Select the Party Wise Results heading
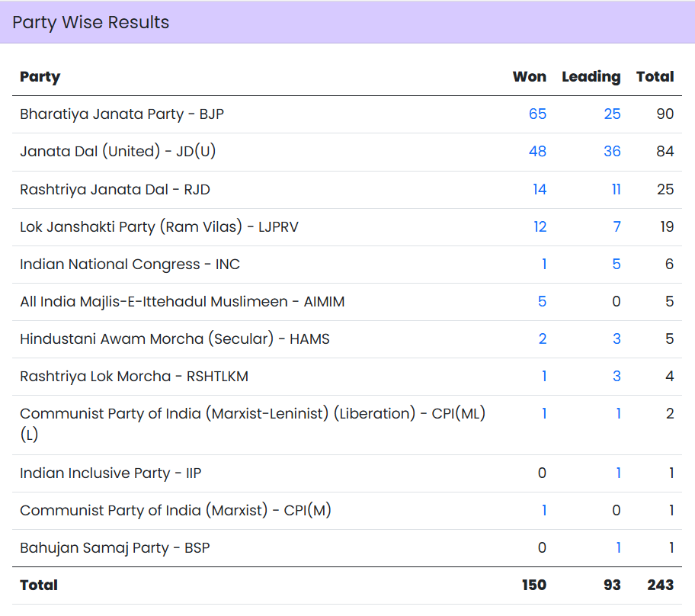 coord(91,23)
